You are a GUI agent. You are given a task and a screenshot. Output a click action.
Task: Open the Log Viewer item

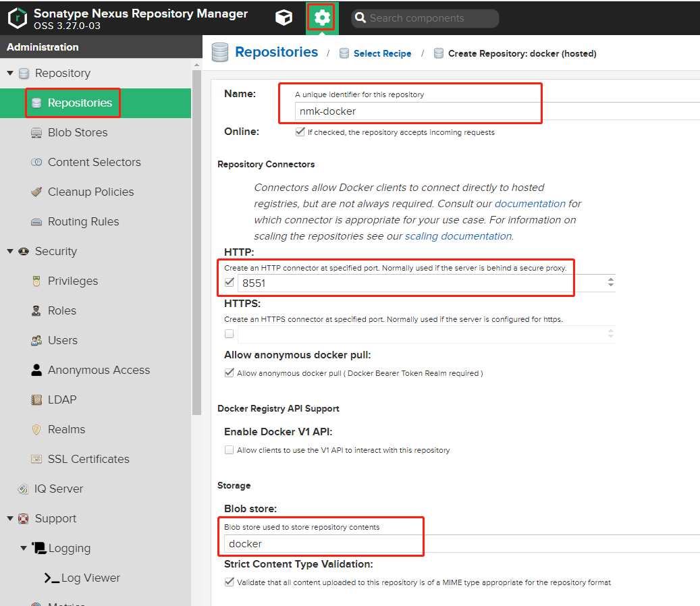(90, 578)
